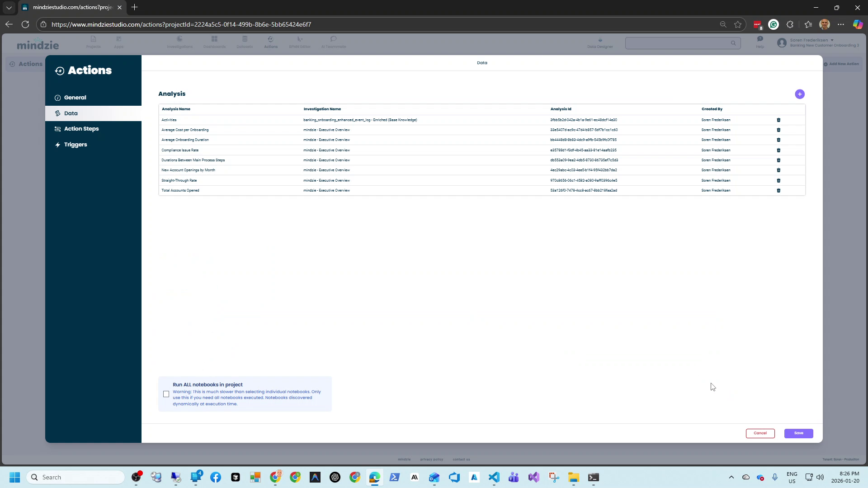Click Straight-Through Rate analysis name
This screenshot has width=868, height=488.
pyautogui.click(x=179, y=181)
